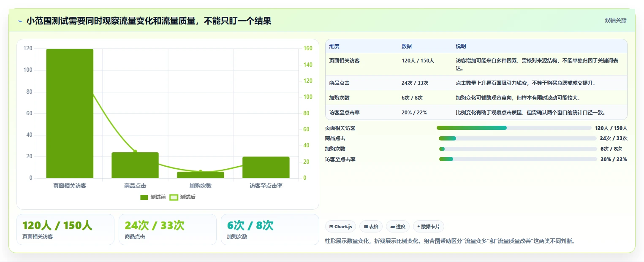Click progress value 20% / 22%
The height and width of the screenshot is (262, 644).
(614, 159)
